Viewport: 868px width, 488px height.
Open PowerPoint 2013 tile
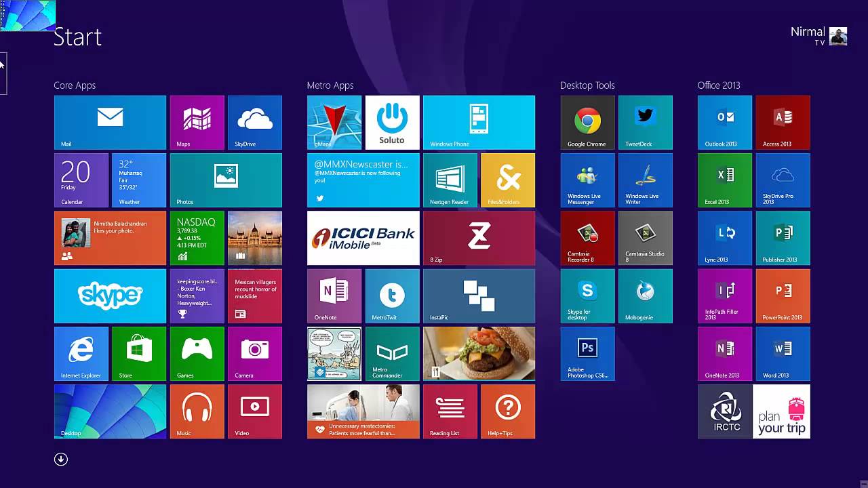coord(783,296)
